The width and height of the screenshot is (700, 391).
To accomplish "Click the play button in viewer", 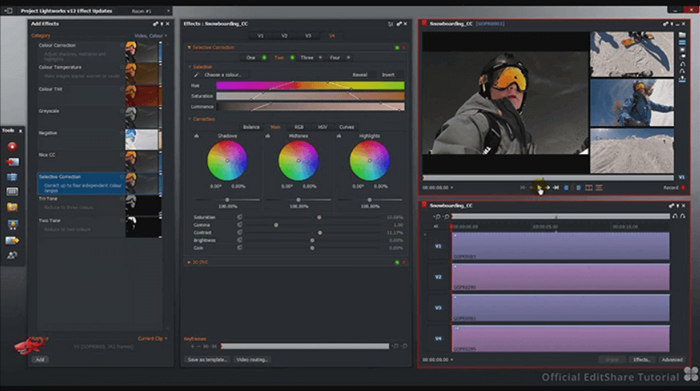I will click(x=539, y=188).
